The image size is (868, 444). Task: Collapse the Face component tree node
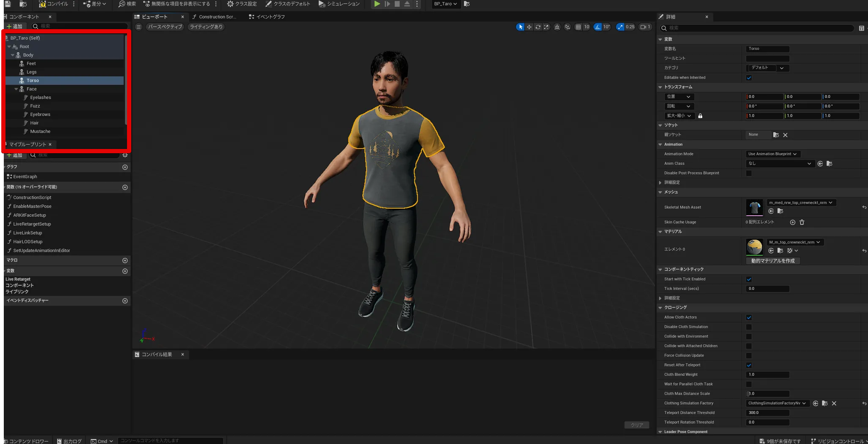pos(16,89)
